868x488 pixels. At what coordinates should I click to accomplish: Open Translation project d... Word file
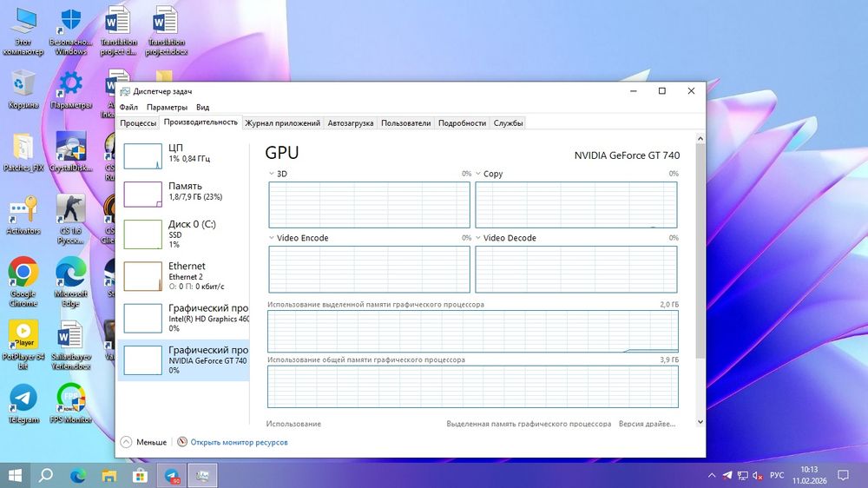coord(118,30)
